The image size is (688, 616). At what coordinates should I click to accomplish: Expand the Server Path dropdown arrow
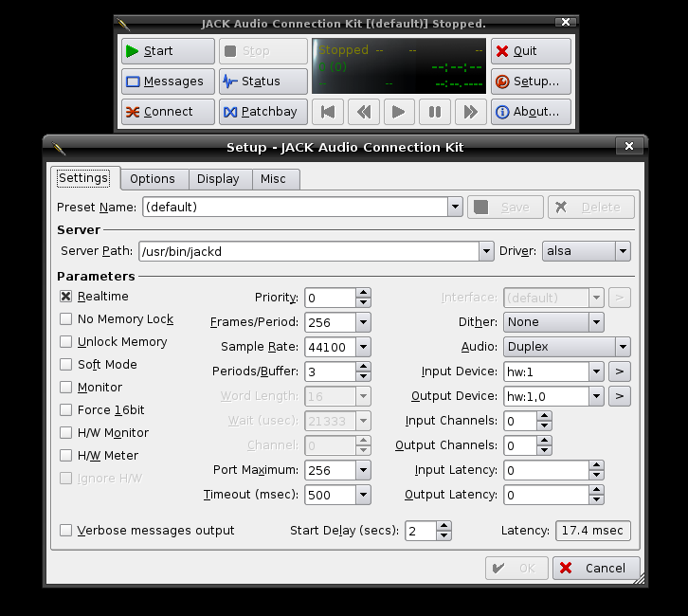486,251
